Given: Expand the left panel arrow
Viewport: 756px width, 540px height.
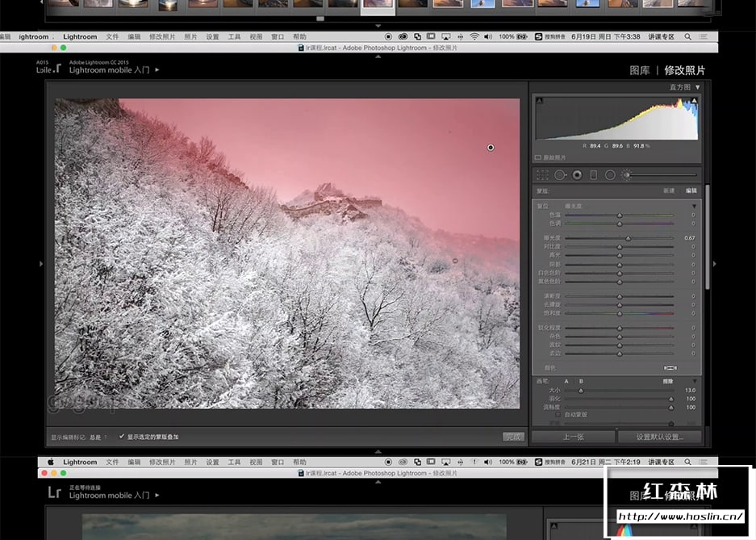Looking at the screenshot, I should click(41, 264).
